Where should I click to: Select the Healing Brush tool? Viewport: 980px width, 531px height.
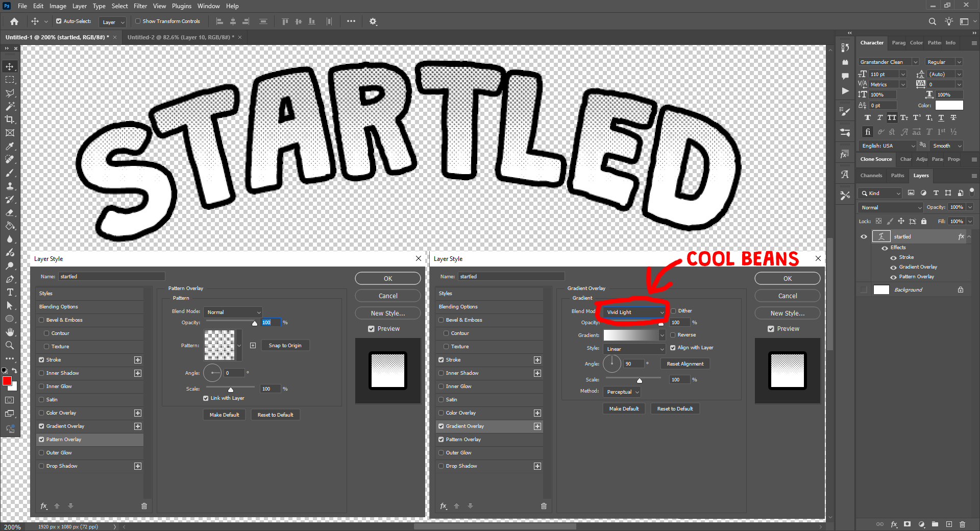10,159
